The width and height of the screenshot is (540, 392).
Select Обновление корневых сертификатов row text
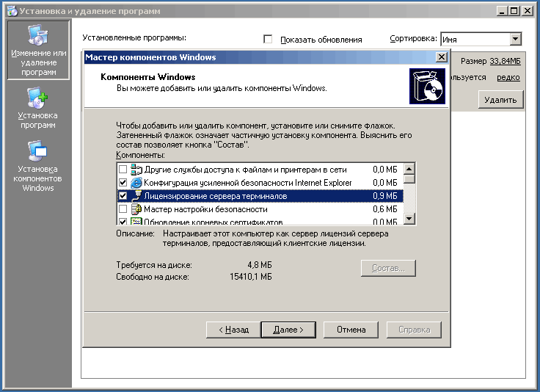click(214, 222)
